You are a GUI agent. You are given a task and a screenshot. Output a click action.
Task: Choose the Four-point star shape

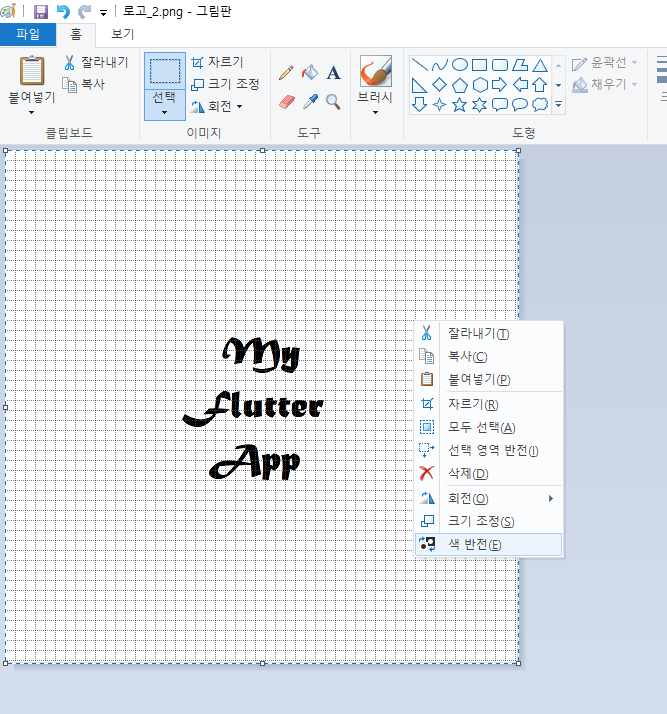pyautogui.click(x=439, y=105)
